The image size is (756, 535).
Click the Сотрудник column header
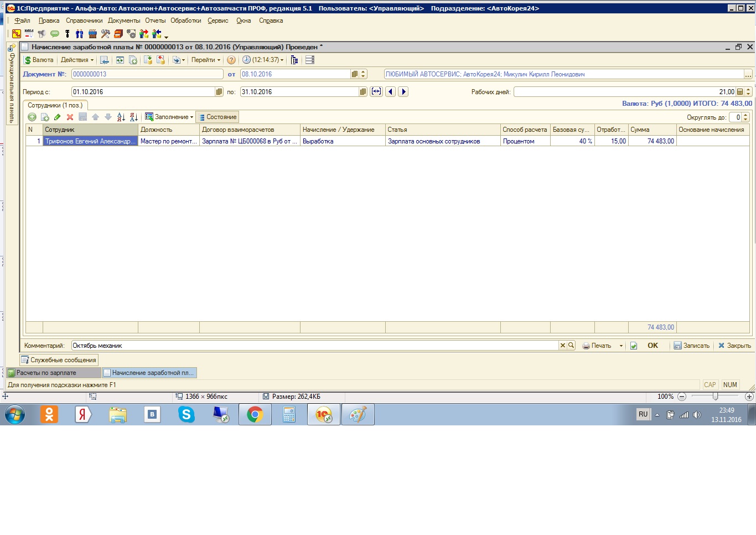[90, 130]
